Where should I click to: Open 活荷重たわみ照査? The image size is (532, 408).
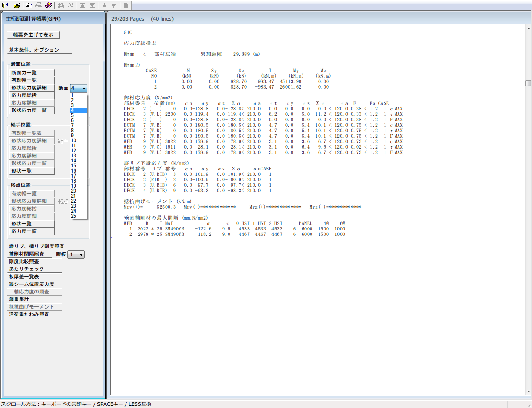34,314
